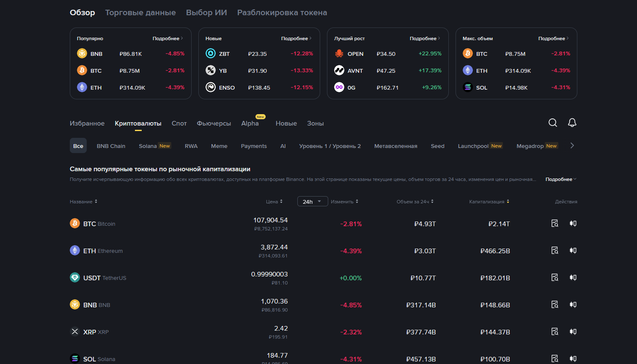Expand the description with Подробнее
Viewport: 637px width, 364px height.
coord(560,179)
